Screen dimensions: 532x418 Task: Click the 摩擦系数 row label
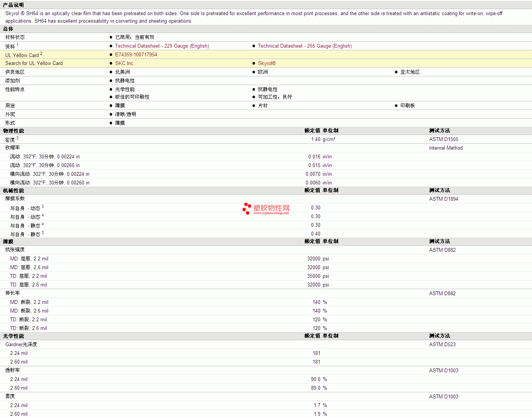pos(15,198)
